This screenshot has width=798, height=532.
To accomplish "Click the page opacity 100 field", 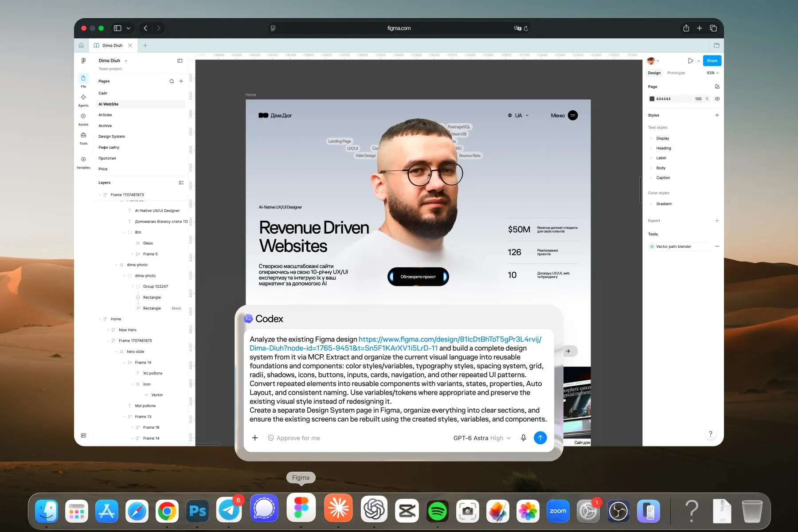I will 698,99.
